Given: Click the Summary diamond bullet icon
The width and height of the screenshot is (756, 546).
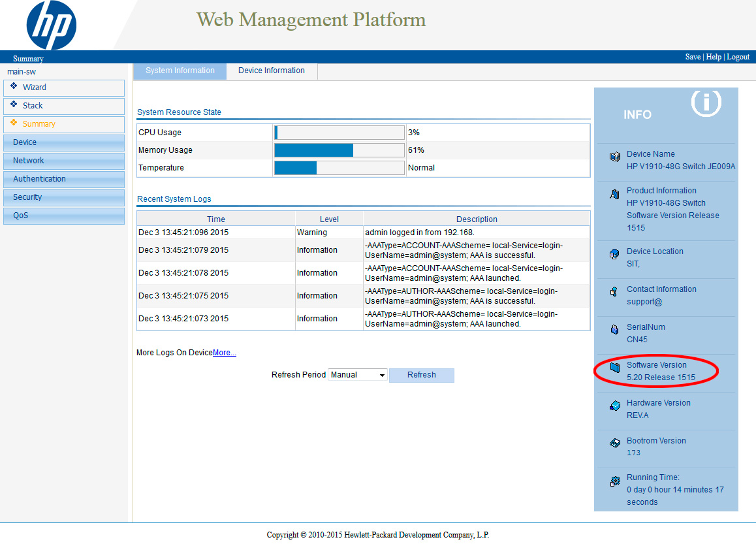Looking at the screenshot, I should point(14,123).
